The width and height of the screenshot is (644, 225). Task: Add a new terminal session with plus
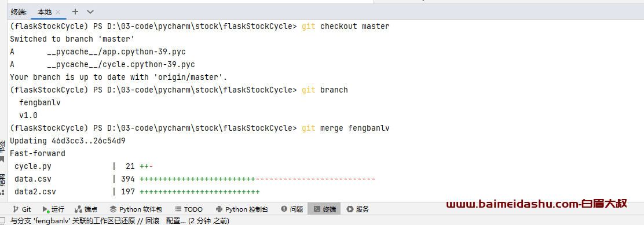(x=75, y=12)
